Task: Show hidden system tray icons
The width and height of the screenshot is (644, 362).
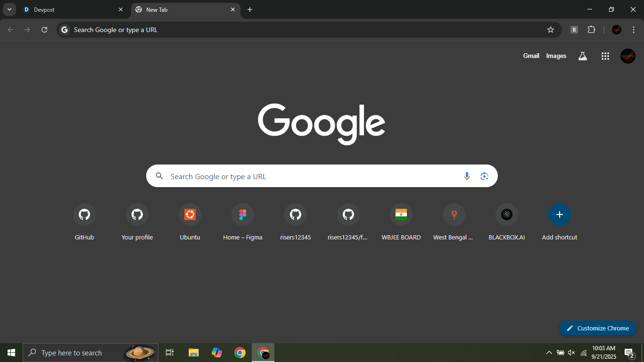Action: click(x=549, y=353)
